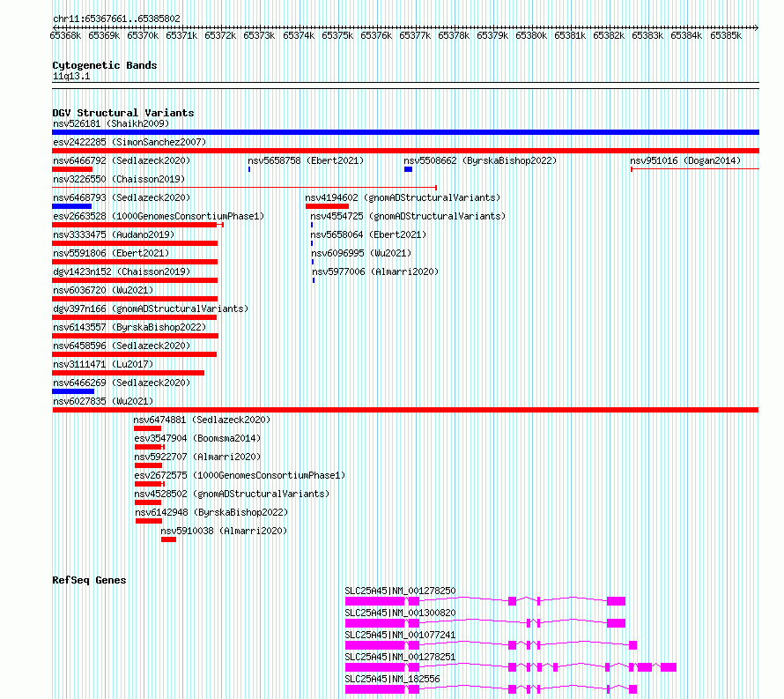Select nsv4194602 (gnomADStructuralVariants) label
The height and width of the screenshot is (699, 784).
point(403,197)
